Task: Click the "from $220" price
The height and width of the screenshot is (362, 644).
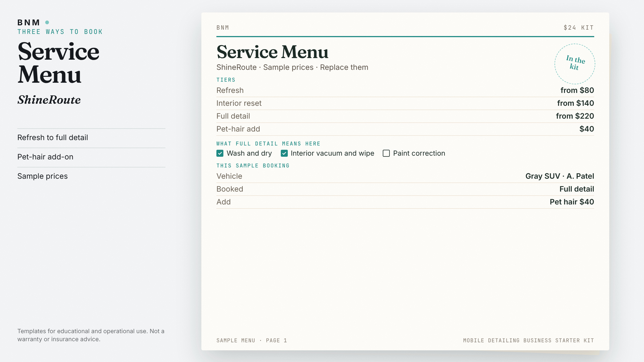Action: click(575, 116)
